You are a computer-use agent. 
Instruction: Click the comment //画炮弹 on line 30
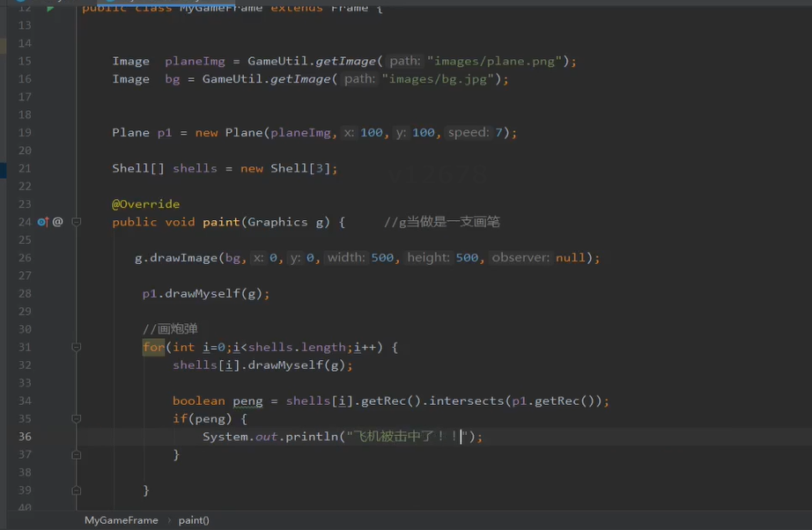pos(170,329)
